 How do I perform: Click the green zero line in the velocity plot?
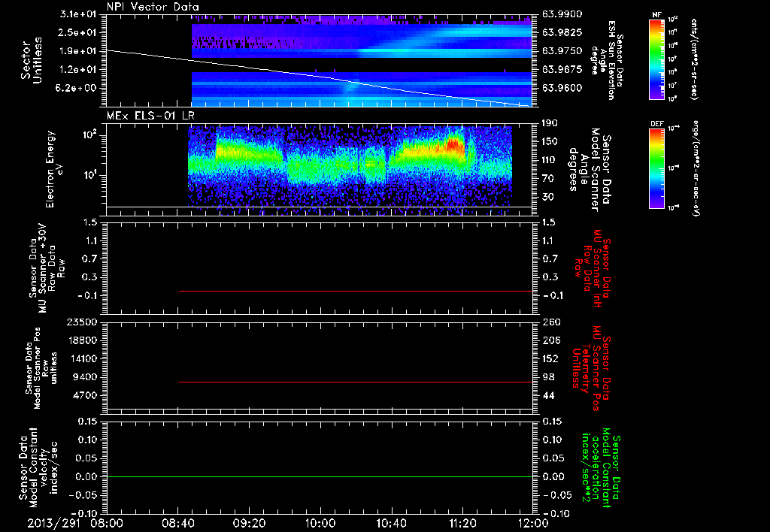320,476
